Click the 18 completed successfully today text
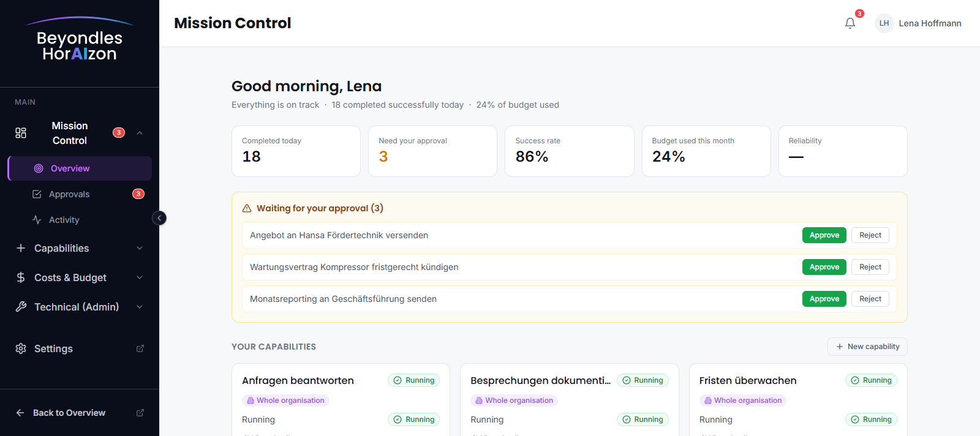980x436 pixels. pos(398,105)
